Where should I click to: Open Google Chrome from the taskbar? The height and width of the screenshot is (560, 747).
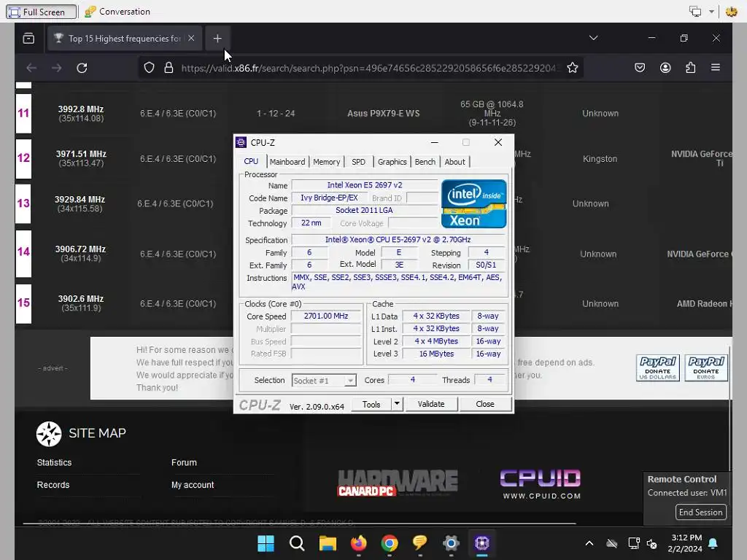[390, 543]
